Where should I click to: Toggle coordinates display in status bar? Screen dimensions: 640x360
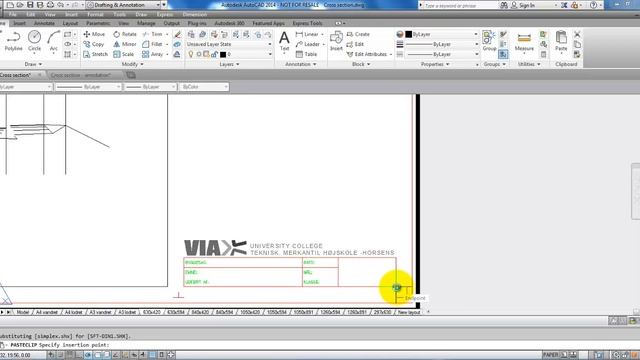16,355
